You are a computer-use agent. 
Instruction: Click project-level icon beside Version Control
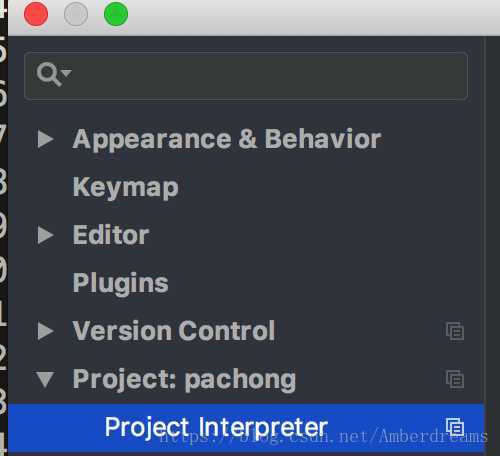tap(455, 331)
